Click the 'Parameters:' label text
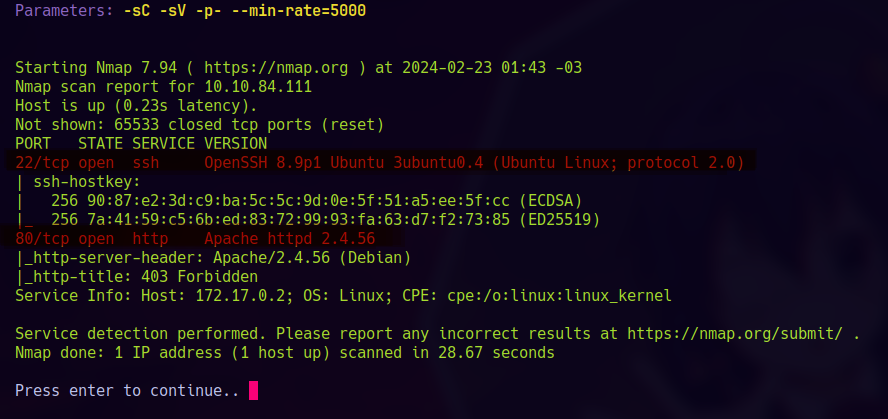 (x=65, y=11)
